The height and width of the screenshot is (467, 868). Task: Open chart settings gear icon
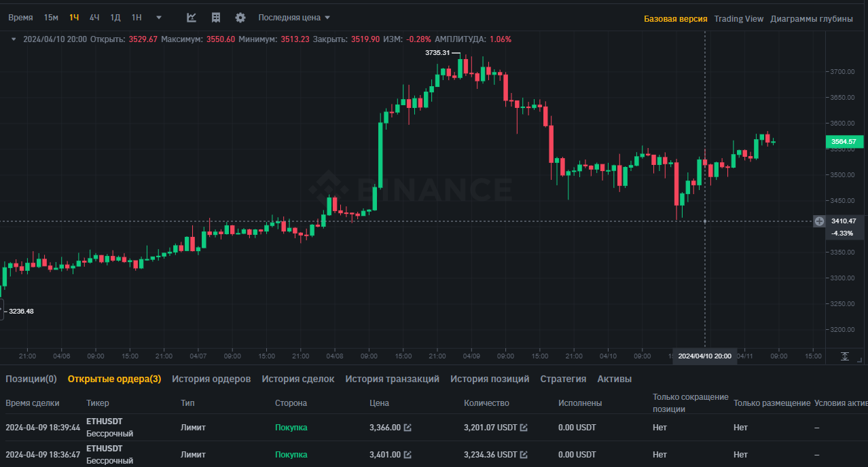pyautogui.click(x=240, y=18)
